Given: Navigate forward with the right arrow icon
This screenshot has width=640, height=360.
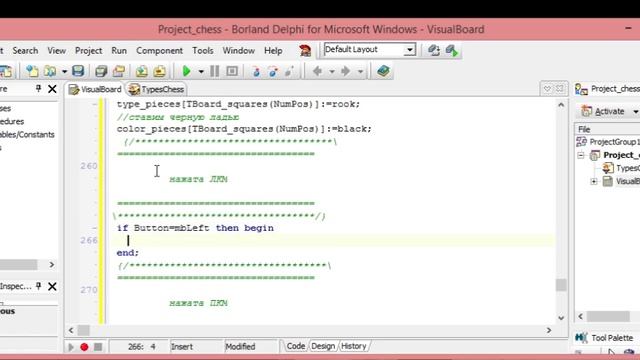Looking at the screenshot, I should tap(345, 71).
